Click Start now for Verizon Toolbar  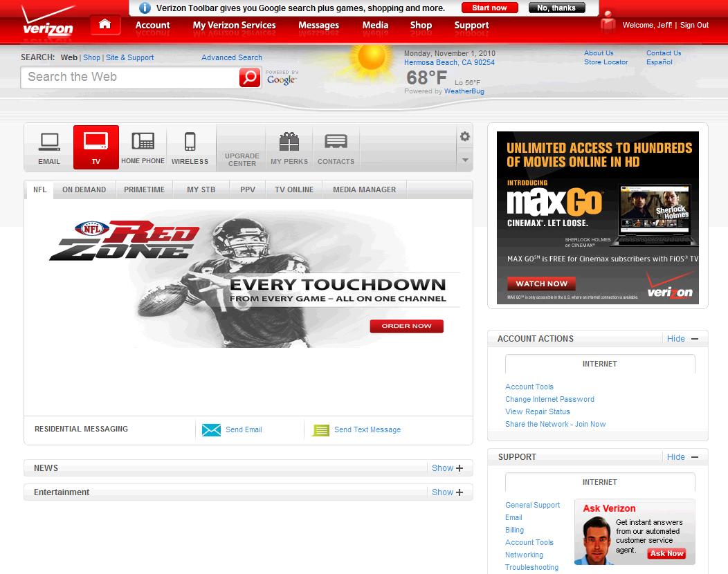[x=489, y=8]
